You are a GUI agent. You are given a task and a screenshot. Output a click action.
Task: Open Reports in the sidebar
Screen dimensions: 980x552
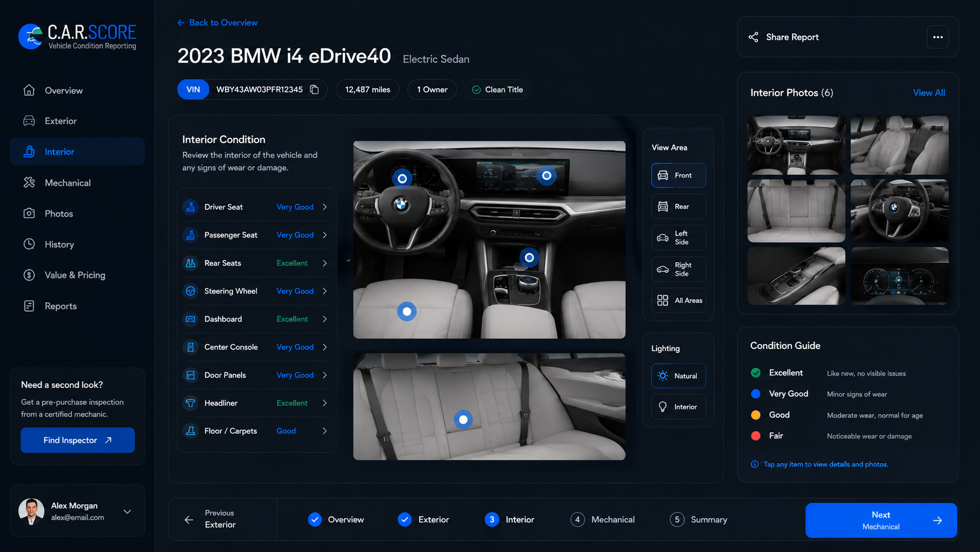[x=77, y=306]
